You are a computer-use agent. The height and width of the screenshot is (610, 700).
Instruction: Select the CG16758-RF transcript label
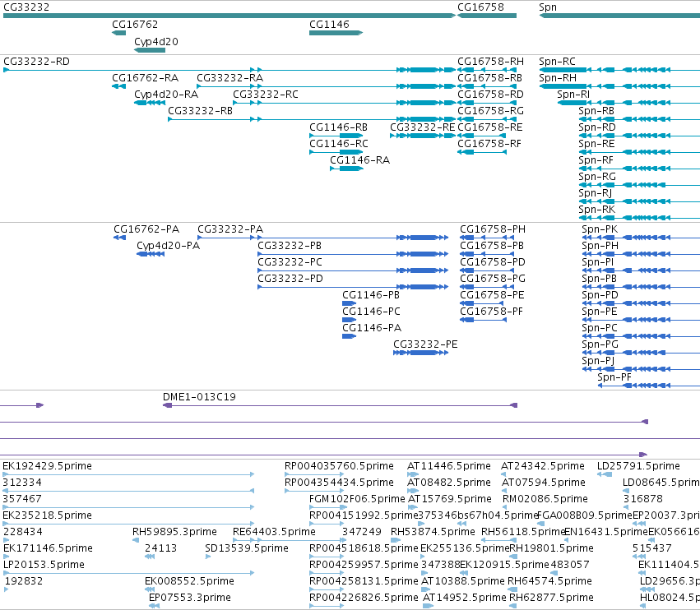point(489,144)
